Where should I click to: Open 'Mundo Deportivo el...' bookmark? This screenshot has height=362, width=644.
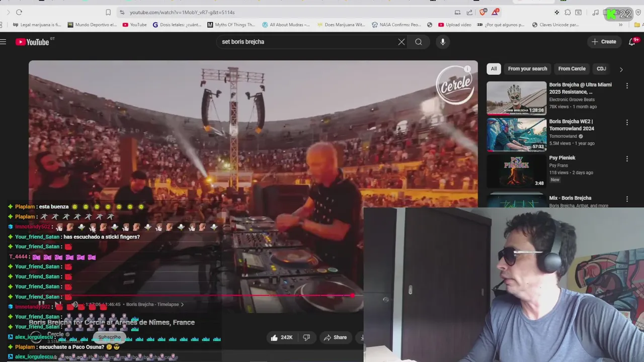(x=92, y=25)
